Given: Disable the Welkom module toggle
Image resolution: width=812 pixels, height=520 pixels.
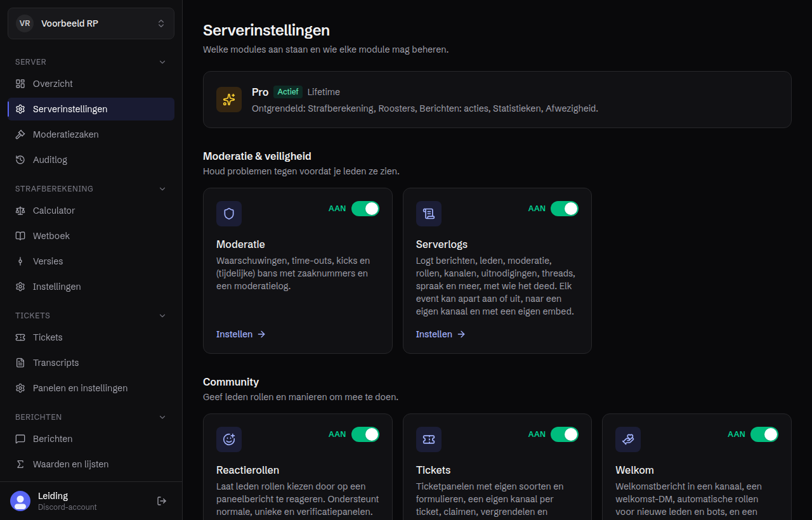Looking at the screenshot, I should click(764, 434).
